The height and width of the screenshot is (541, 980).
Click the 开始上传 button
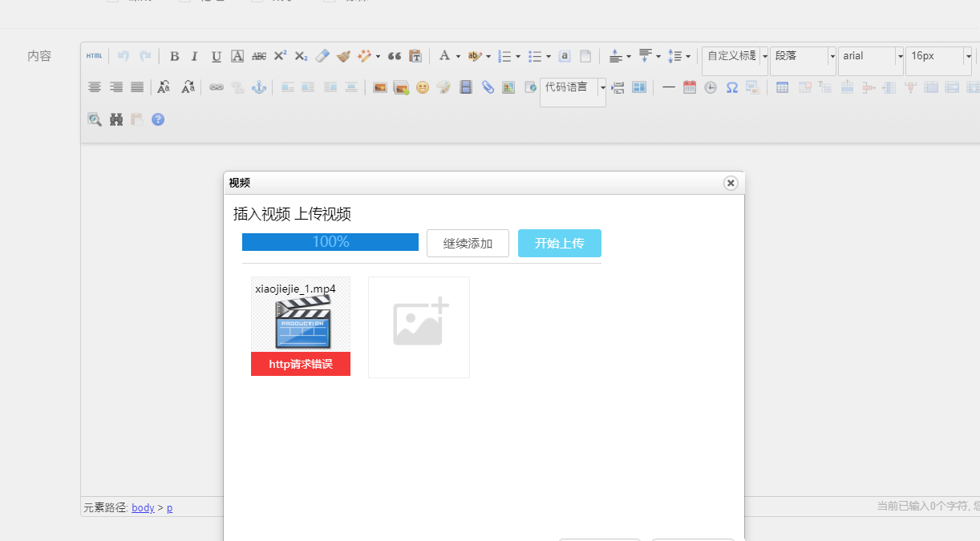(x=560, y=244)
